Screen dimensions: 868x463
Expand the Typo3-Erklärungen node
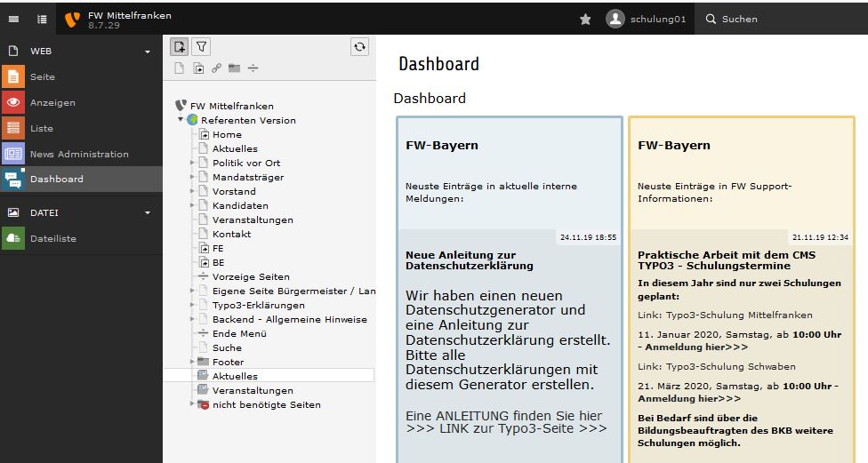192,305
